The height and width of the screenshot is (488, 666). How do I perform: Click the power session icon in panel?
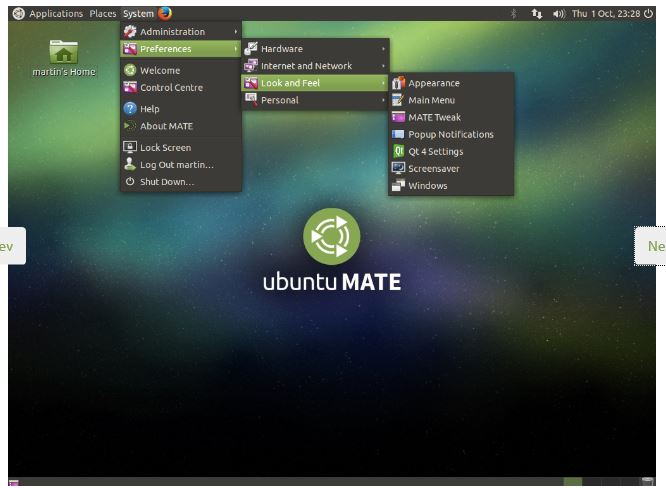(x=648, y=14)
